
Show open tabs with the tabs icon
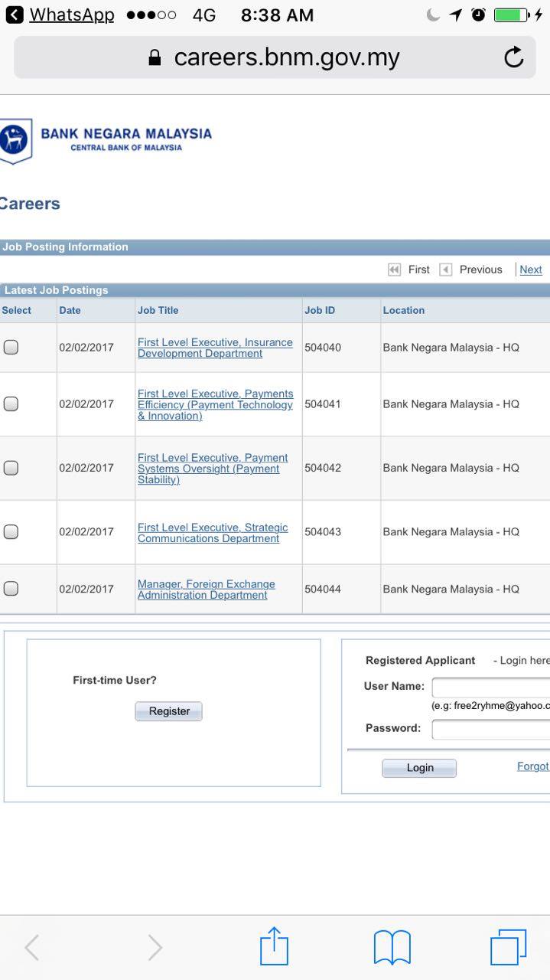coord(509,947)
